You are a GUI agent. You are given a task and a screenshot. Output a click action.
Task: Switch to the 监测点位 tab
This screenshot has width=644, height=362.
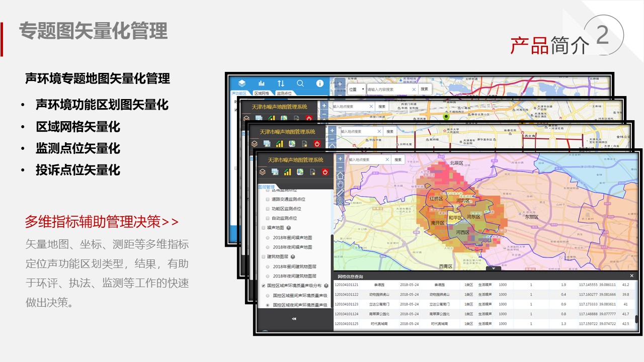284,93
